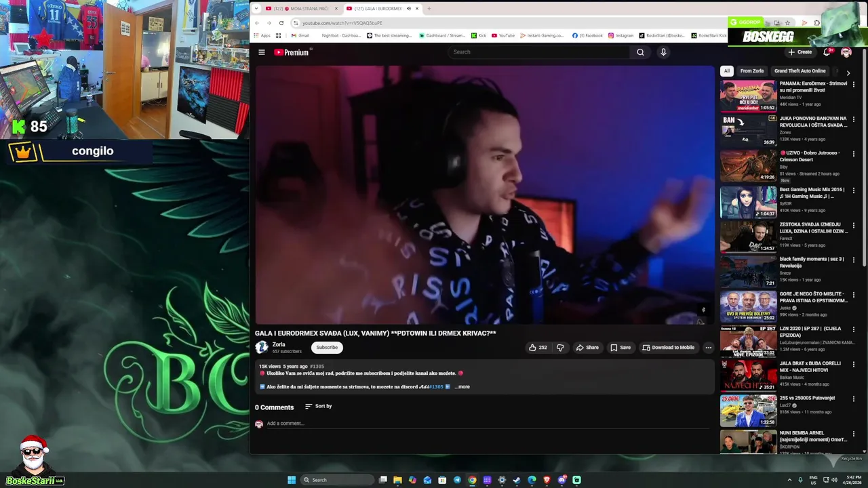Click Download to Mobile button
868x488 pixels.
coord(669,348)
